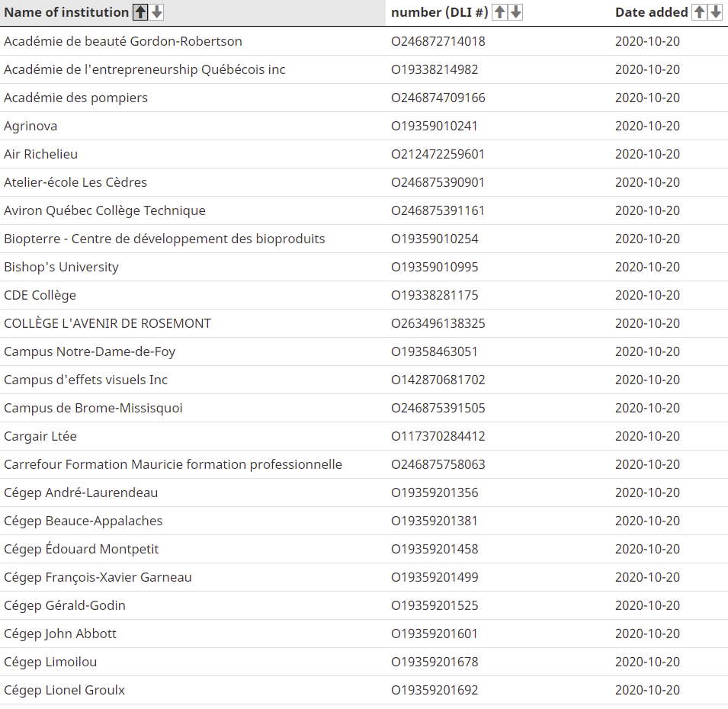Click date 2020-10-20 in Cégep Limoilou row

tap(647, 662)
